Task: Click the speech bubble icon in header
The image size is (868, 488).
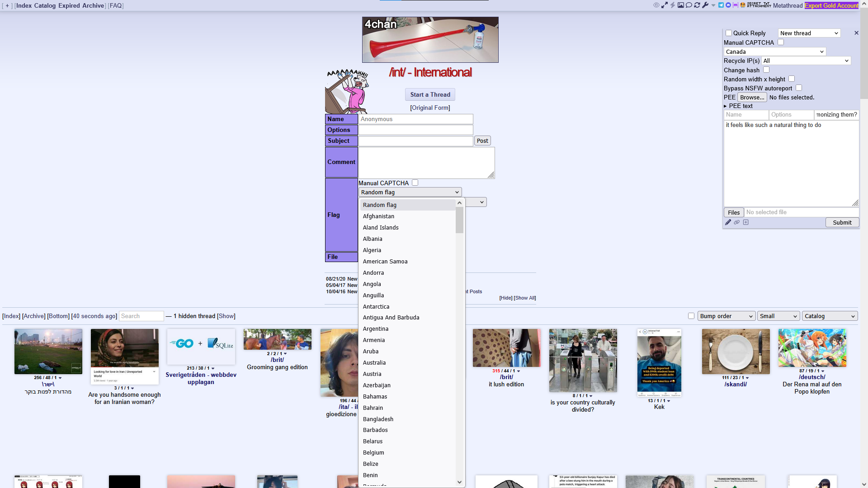Action: [689, 5]
